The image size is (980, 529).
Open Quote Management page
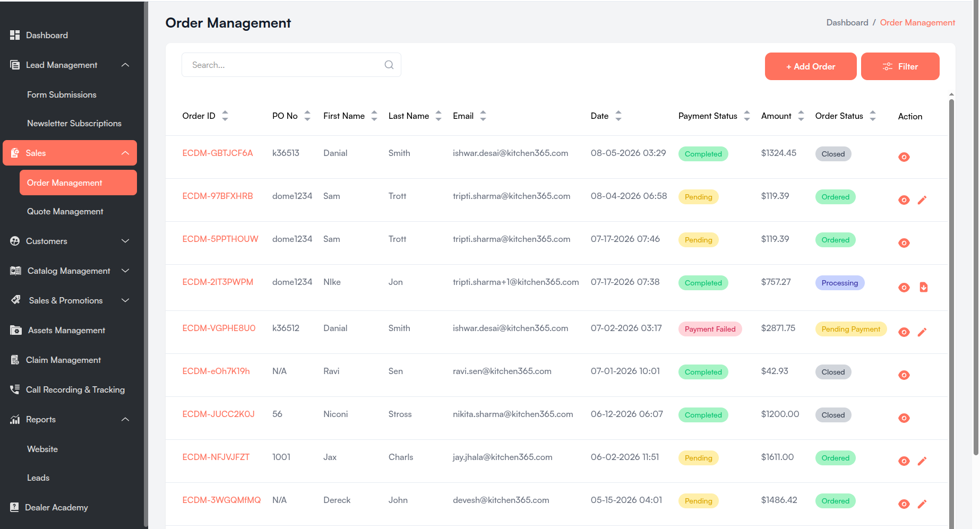[65, 211]
